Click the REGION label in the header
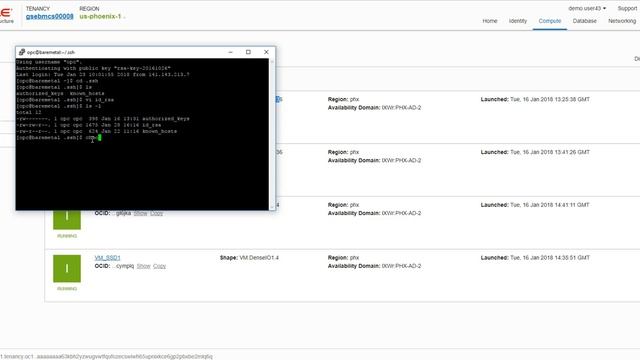The image size is (640, 360). (89, 9)
